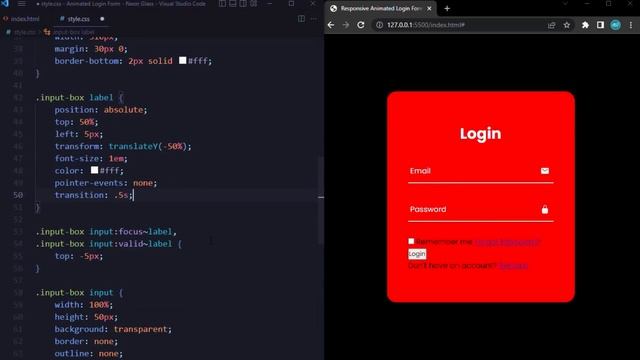Click the lock icon in Password field
The image size is (640, 360).
pos(544,209)
